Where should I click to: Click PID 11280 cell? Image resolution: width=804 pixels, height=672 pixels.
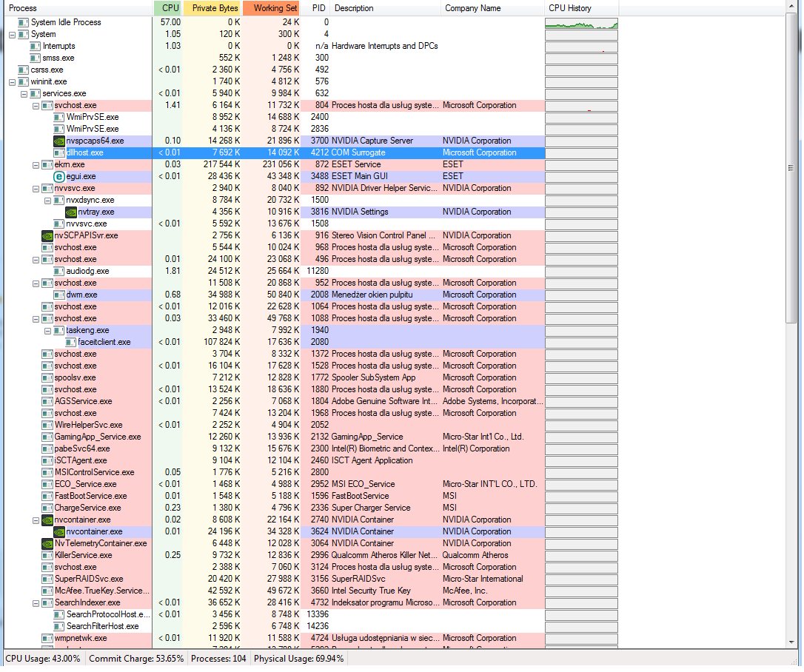318,271
